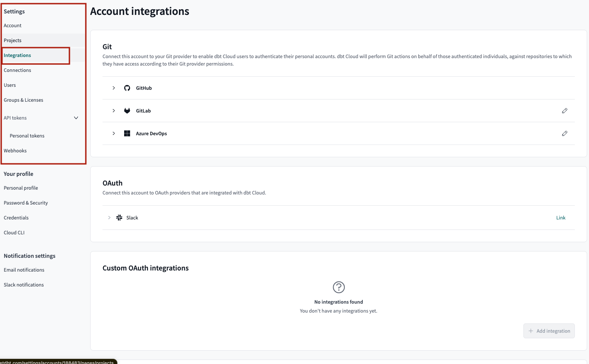Click the question mark icon above No integrations found
Viewport: 589px width, 364px height.
[338, 287]
